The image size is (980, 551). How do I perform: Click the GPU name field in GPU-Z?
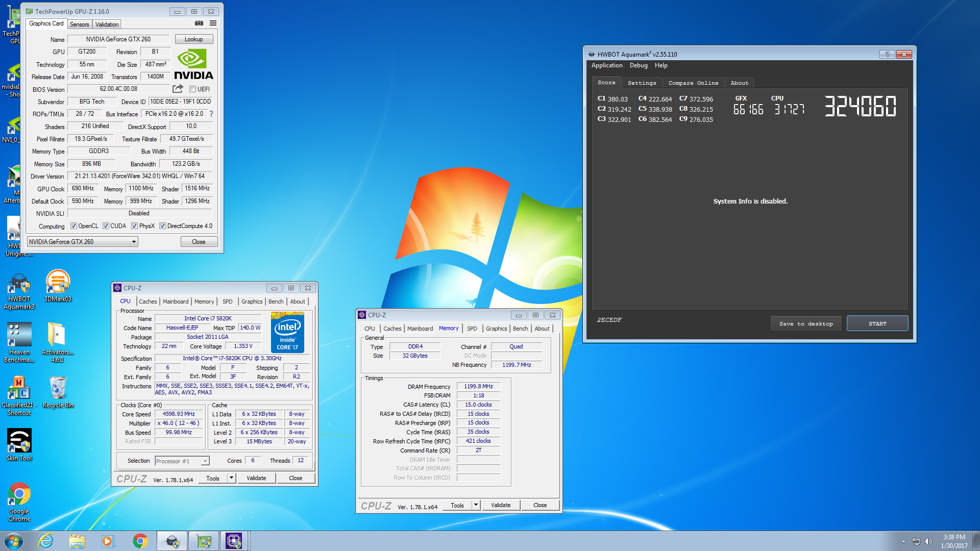point(118,39)
